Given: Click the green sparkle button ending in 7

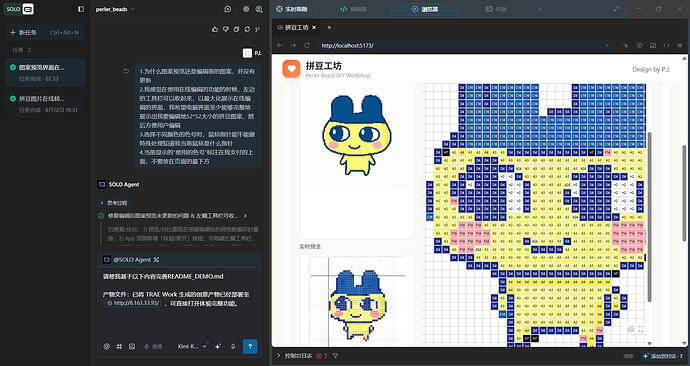Looking at the screenshot, I should pos(664,356).
